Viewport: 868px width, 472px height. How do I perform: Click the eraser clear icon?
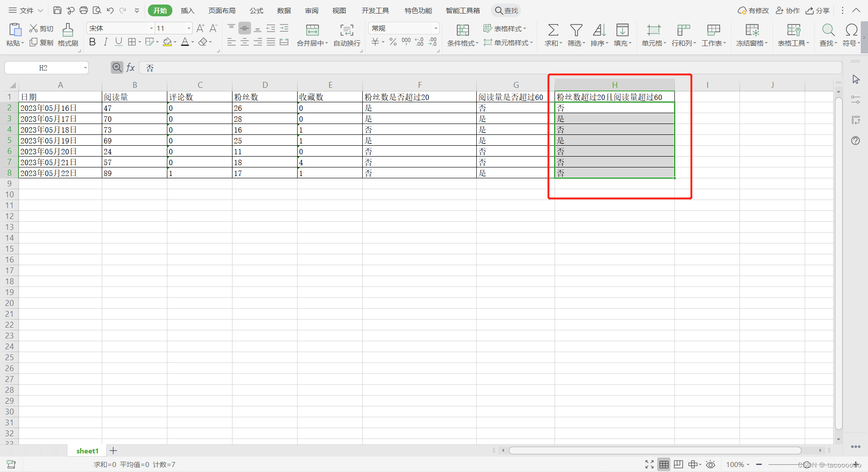203,42
